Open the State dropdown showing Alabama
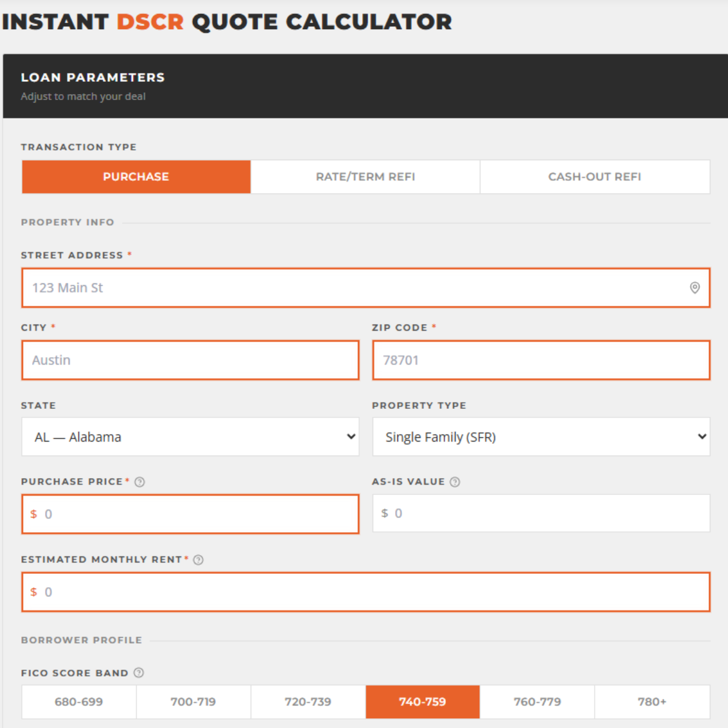 tap(190, 437)
